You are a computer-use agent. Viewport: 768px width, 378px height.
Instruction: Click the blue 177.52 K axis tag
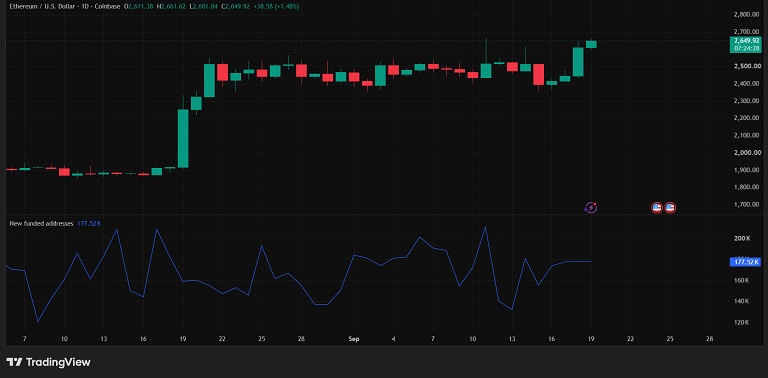(x=745, y=262)
